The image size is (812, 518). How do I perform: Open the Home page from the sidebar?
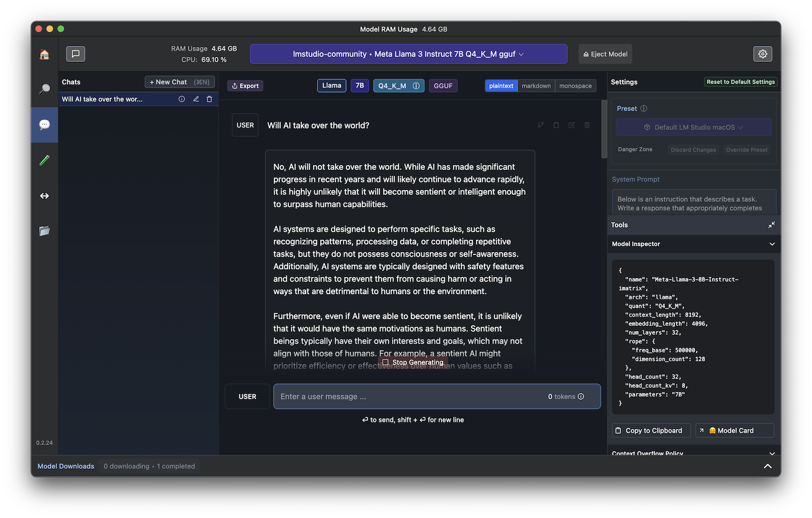coord(45,54)
